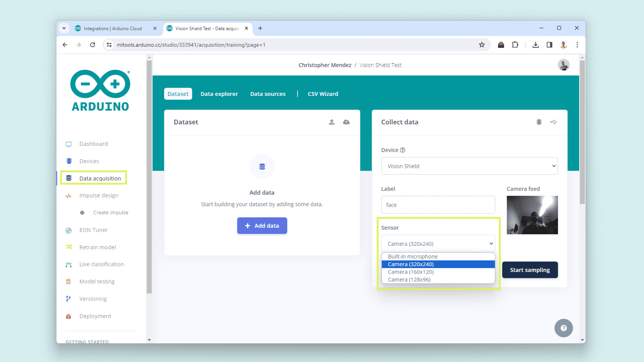Click the site information icon in address bar

click(109, 45)
